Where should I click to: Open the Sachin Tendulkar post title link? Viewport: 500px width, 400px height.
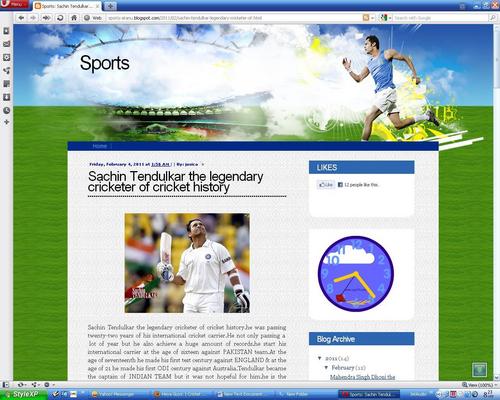[x=176, y=182]
